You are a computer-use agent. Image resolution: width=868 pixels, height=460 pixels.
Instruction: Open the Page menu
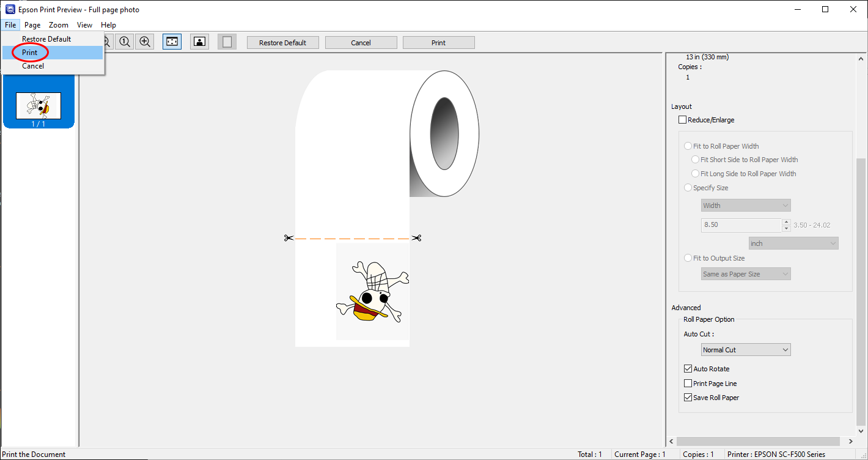[32, 25]
